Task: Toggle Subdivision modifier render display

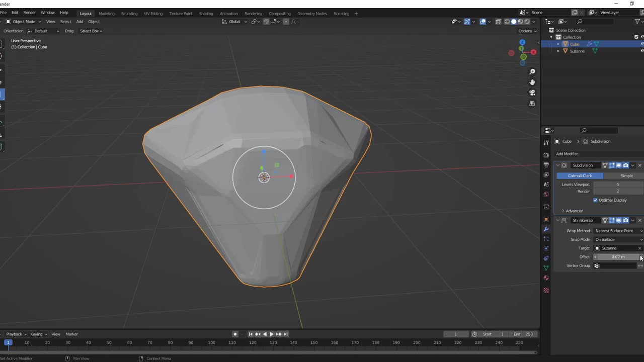Action: [x=626, y=165]
